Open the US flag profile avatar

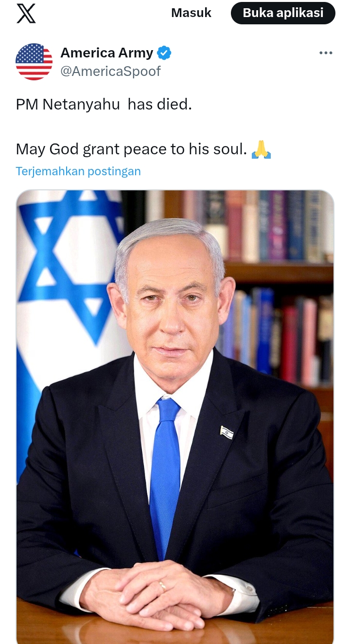34,62
